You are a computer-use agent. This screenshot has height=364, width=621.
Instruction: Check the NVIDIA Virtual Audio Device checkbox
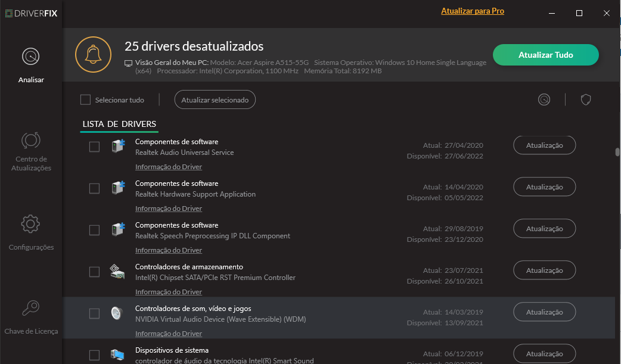point(94,314)
